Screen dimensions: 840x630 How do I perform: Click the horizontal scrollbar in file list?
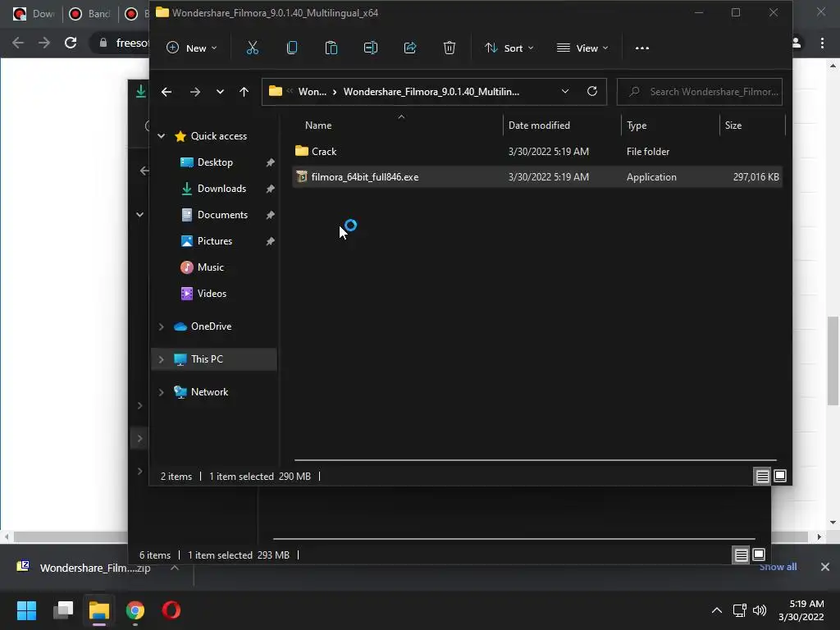point(535,459)
